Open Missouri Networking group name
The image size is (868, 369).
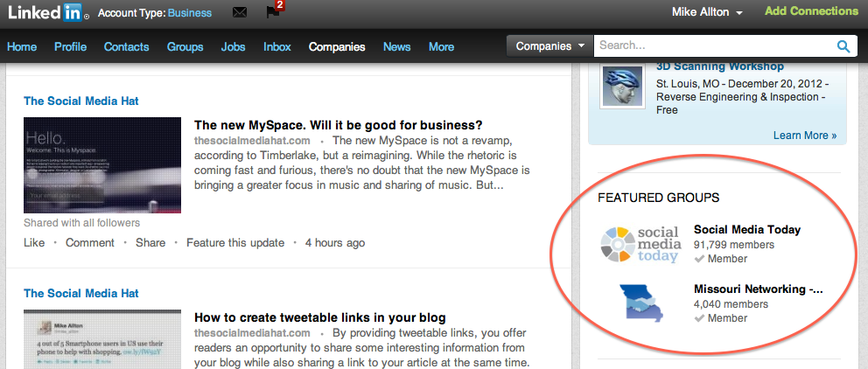[x=759, y=289]
